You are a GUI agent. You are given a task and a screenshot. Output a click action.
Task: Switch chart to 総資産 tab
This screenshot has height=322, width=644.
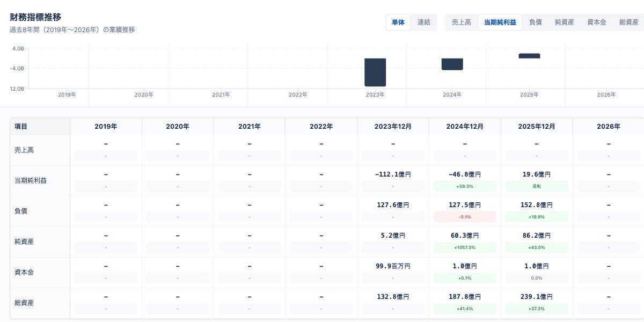tap(629, 23)
